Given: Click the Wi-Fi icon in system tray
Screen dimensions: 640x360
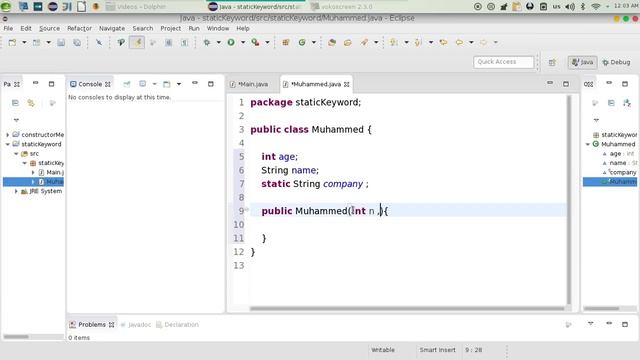Looking at the screenshot, I should point(596,7).
